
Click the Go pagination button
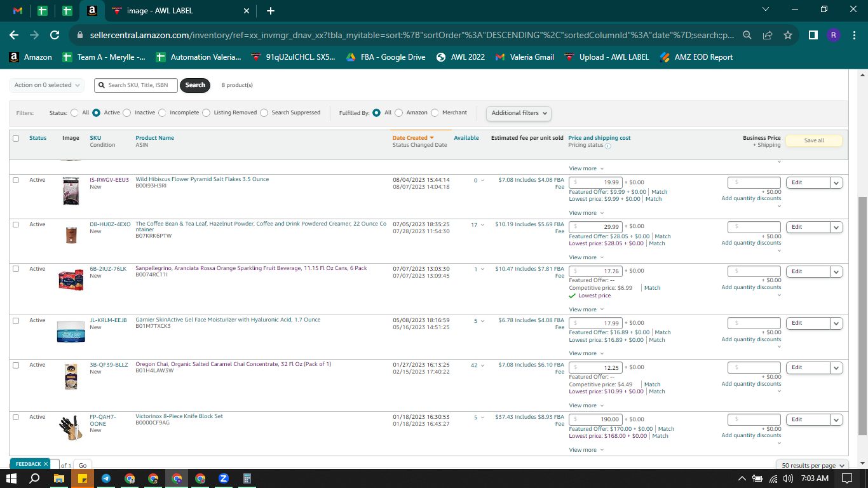(83, 466)
